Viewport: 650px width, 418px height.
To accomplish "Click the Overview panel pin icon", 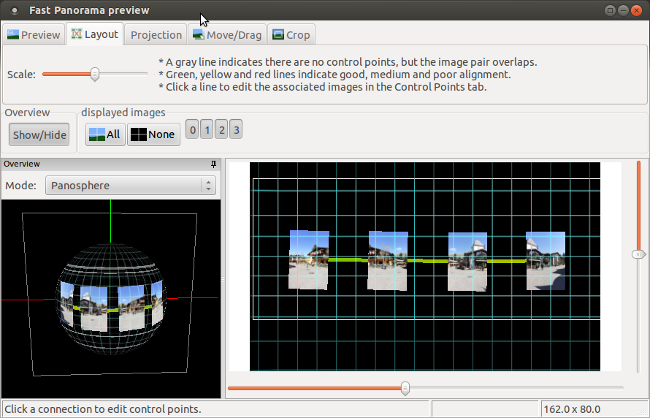I will pyautogui.click(x=213, y=164).
